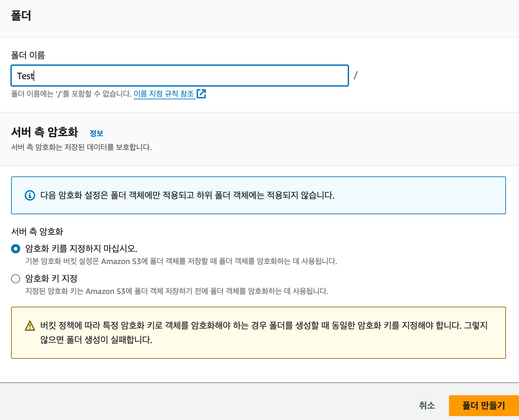
Task: Click the default bucket encryption description text
Action: (181, 261)
